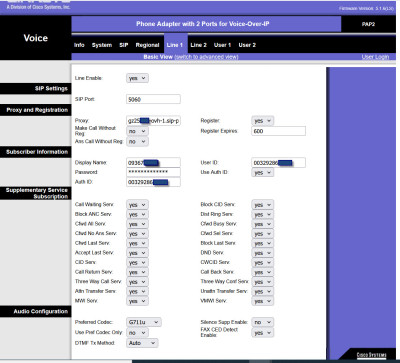
Task: Open the User 1 tab
Action: [222, 45]
